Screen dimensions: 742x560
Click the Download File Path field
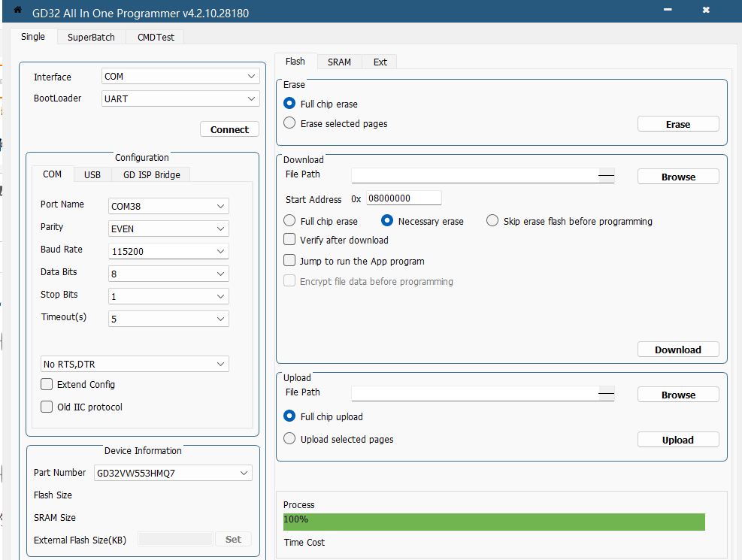[474, 175]
